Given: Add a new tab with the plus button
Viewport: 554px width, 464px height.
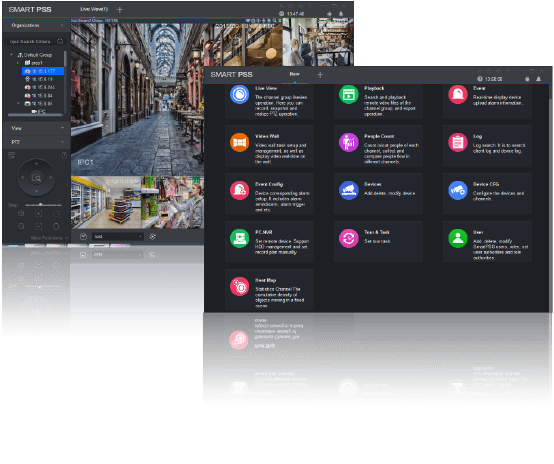Looking at the screenshot, I should pyautogui.click(x=320, y=75).
